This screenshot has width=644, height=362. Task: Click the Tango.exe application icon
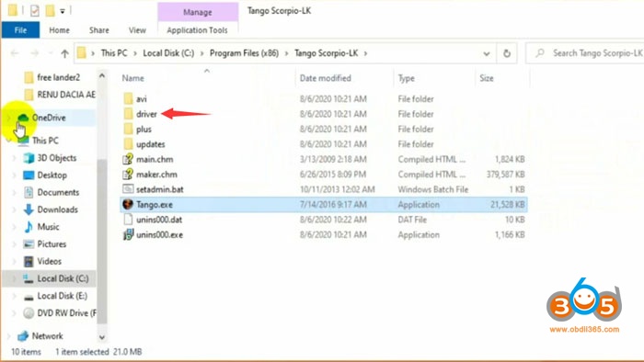pyautogui.click(x=128, y=204)
